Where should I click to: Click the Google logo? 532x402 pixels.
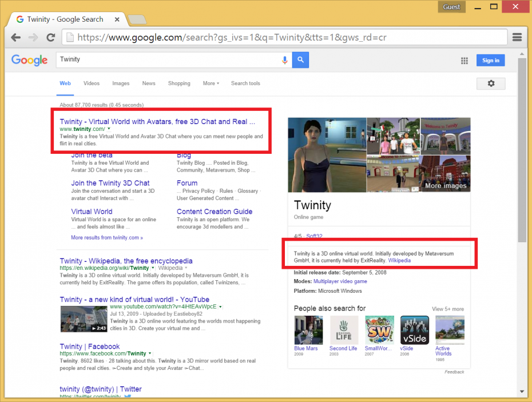[29, 60]
